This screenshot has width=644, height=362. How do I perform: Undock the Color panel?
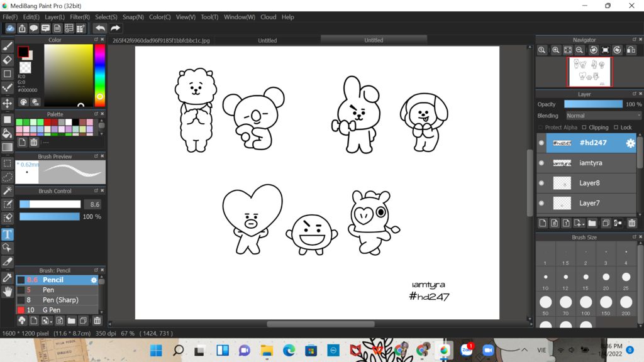click(96, 40)
